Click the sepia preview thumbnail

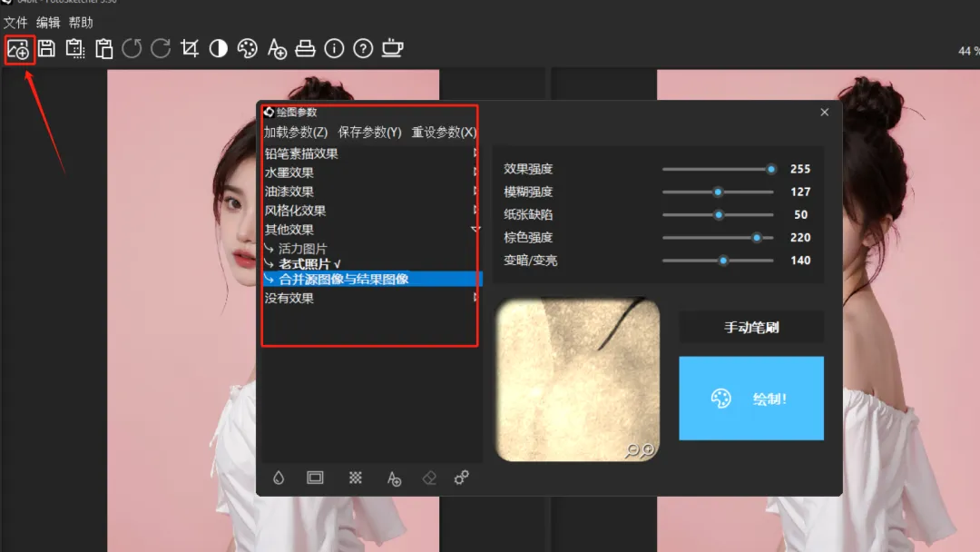tap(577, 380)
